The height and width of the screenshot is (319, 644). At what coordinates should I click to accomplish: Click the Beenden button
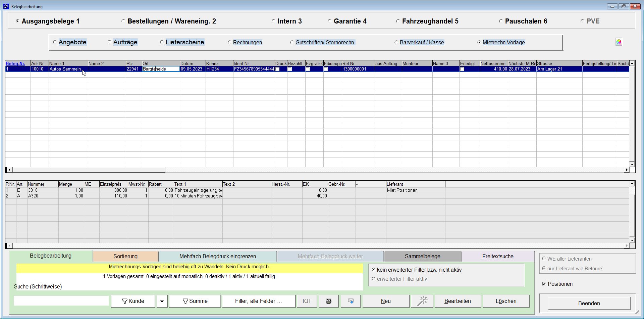(589, 303)
